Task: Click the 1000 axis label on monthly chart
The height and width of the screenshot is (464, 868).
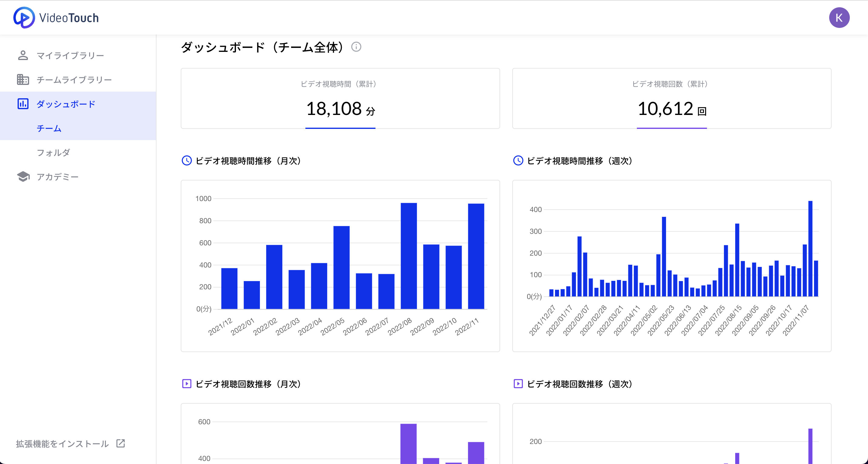Action: pyautogui.click(x=203, y=198)
